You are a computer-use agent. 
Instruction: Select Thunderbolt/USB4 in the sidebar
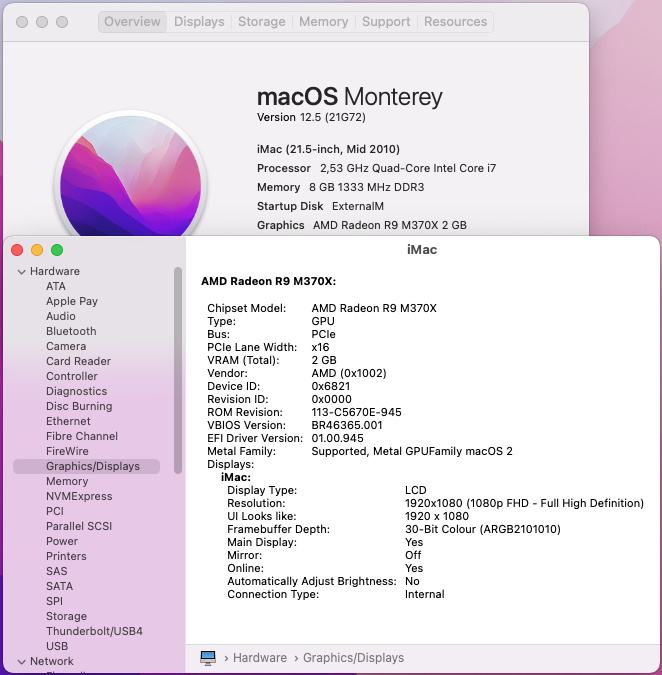(x=94, y=632)
